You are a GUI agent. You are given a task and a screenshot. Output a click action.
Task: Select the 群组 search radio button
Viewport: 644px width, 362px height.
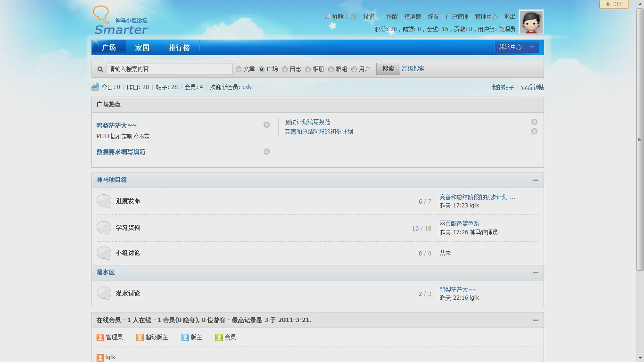pos(331,69)
